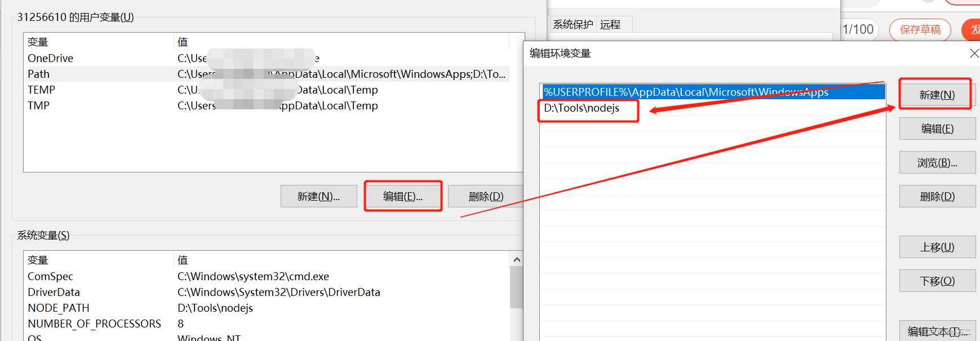Click 新建(N) in Edit Environment Variable dialog

[937, 95]
